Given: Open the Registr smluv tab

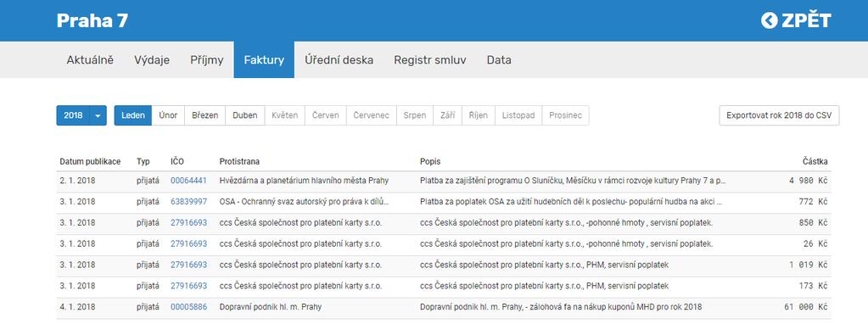Looking at the screenshot, I should pos(430,59).
